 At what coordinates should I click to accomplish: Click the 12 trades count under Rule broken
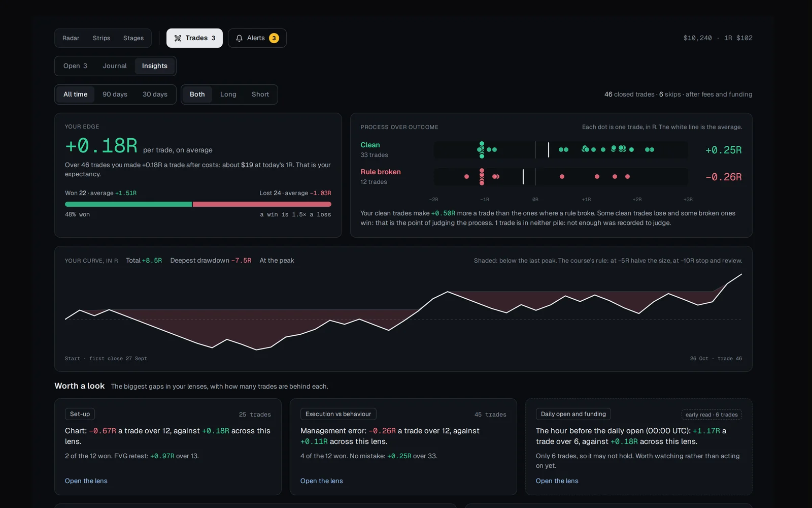(374, 182)
